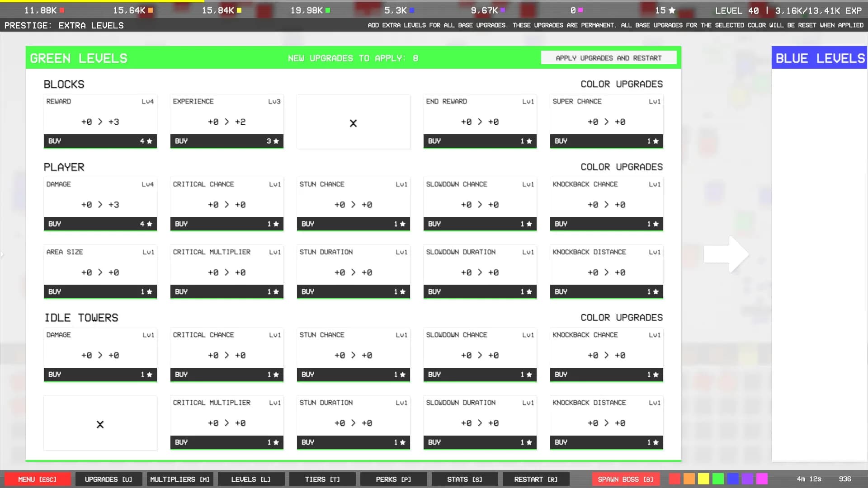Click the X placeholder card in Idle Towers
The image size is (868, 488).
point(100,423)
